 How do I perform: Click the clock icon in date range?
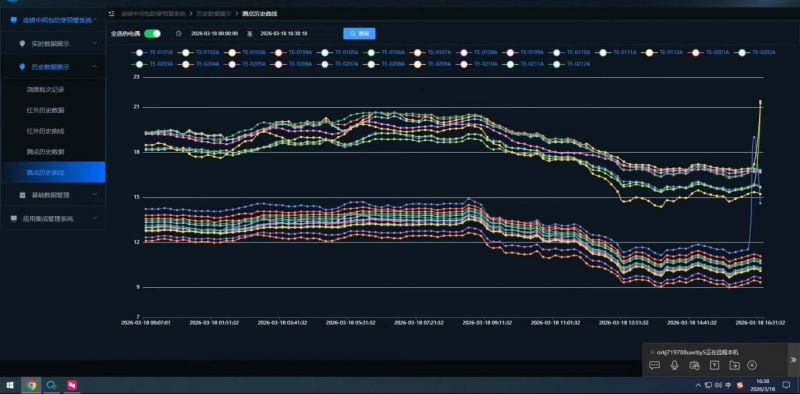[179, 34]
